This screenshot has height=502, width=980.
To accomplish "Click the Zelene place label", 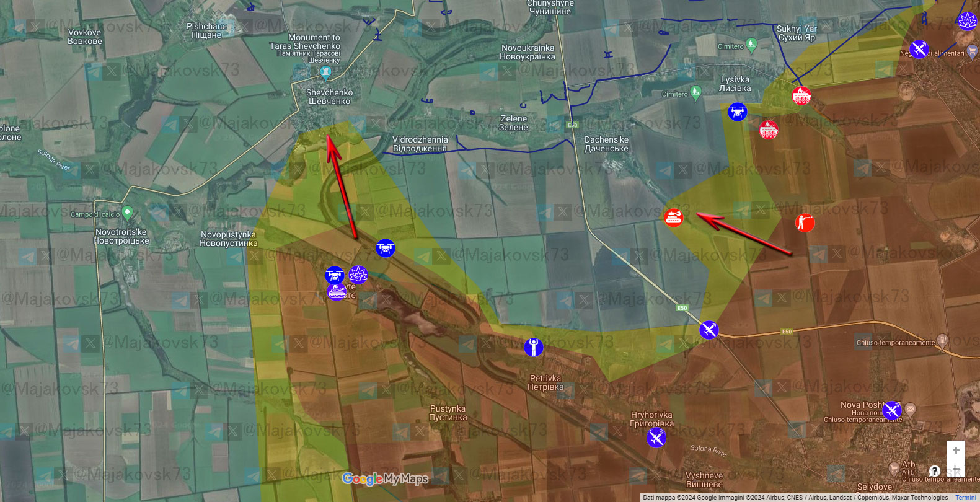I will tap(513, 123).
